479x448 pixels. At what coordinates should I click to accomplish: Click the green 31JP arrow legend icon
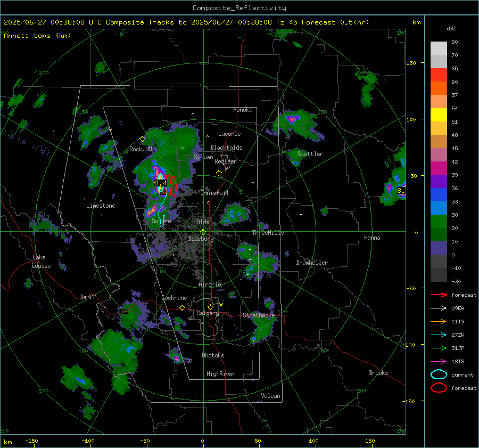tap(439, 348)
